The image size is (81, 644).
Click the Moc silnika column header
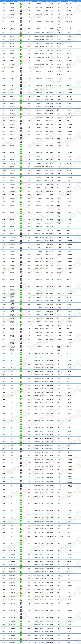click(49, 1)
